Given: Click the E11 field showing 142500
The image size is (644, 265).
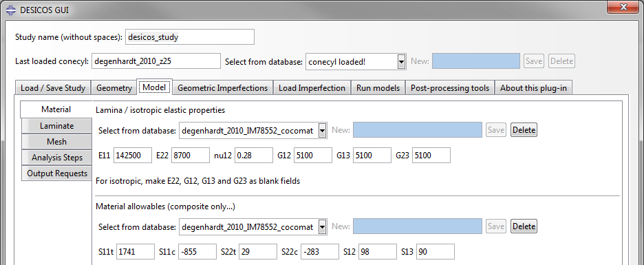Looking at the screenshot, I should tap(133, 156).
